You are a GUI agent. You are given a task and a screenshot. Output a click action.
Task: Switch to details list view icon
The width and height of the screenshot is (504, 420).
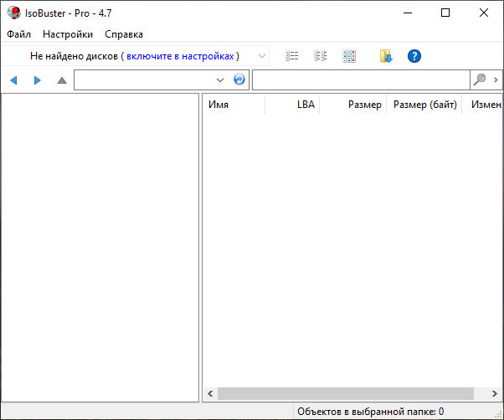(292, 56)
